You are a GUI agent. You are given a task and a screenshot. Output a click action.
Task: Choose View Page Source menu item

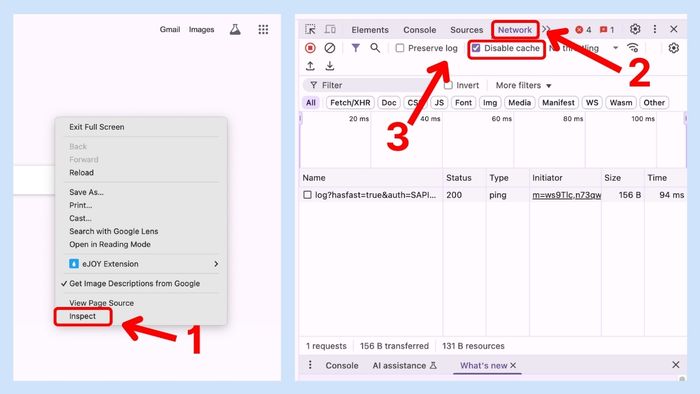pyautogui.click(x=101, y=303)
